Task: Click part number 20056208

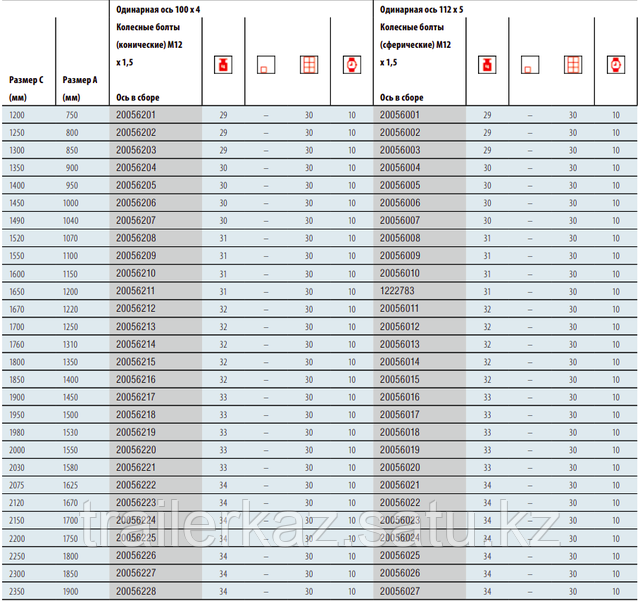Action: tap(136, 238)
